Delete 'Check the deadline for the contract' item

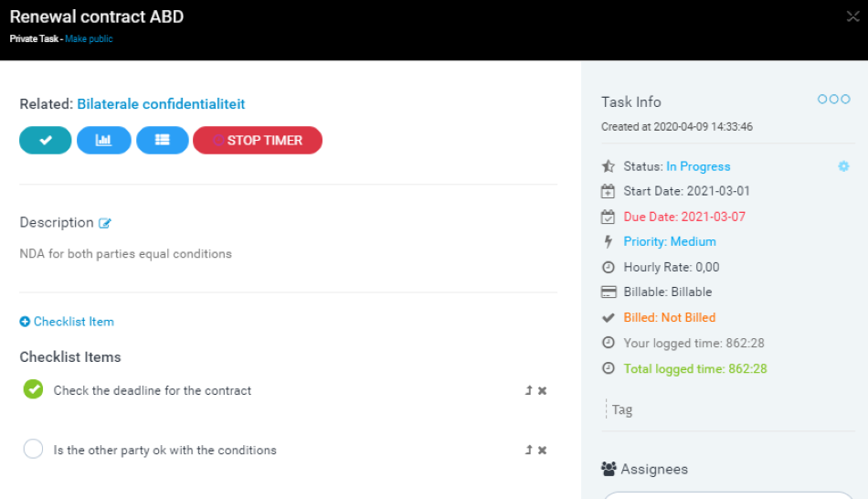(x=543, y=390)
